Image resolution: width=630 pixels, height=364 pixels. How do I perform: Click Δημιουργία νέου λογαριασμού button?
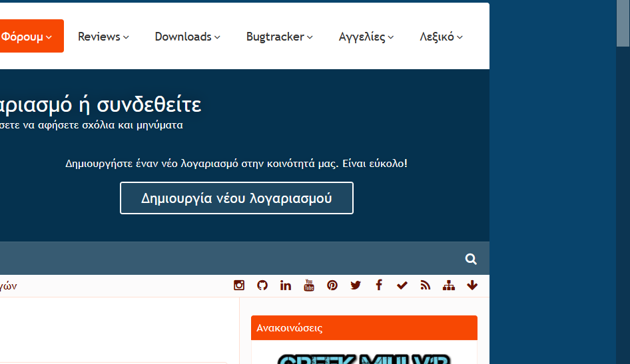coord(236,198)
